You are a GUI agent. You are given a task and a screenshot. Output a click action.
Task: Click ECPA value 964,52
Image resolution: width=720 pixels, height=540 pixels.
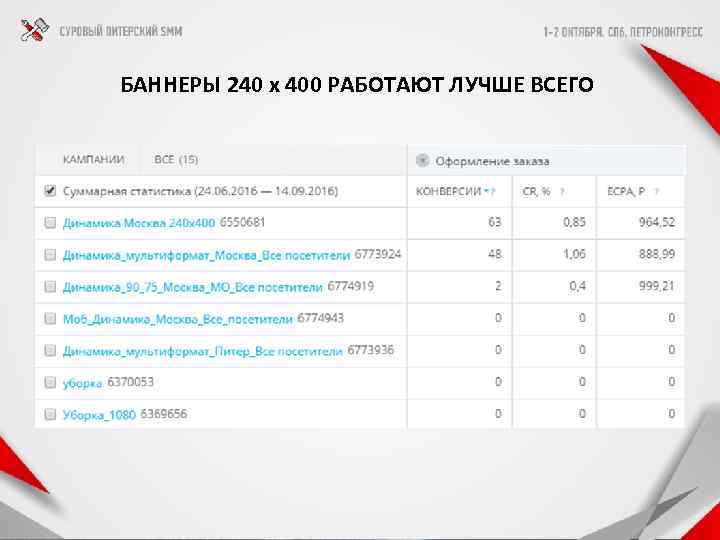pos(657,222)
